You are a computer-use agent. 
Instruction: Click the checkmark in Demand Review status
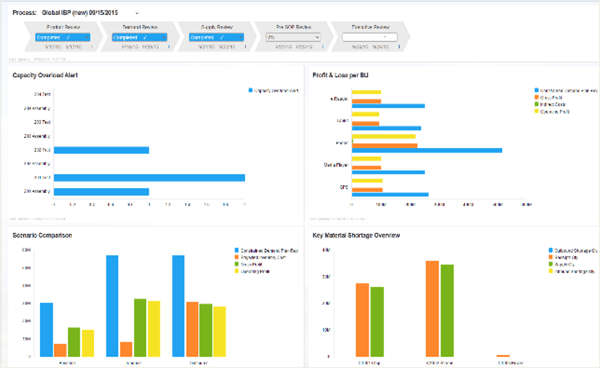pyautogui.click(x=145, y=37)
